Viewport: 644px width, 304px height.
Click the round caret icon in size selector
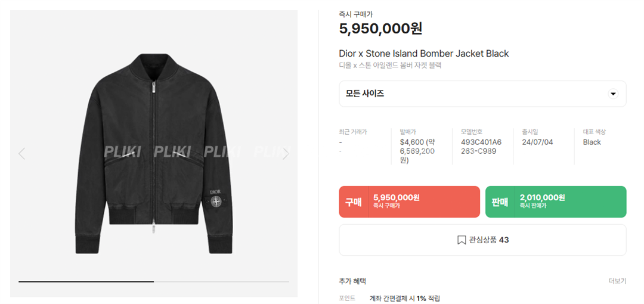click(x=613, y=94)
